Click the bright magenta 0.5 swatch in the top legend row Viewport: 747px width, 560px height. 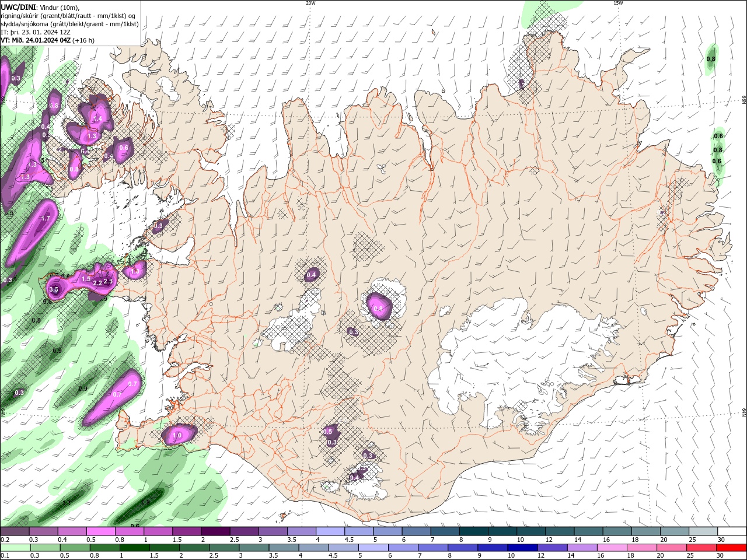(100, 531)
